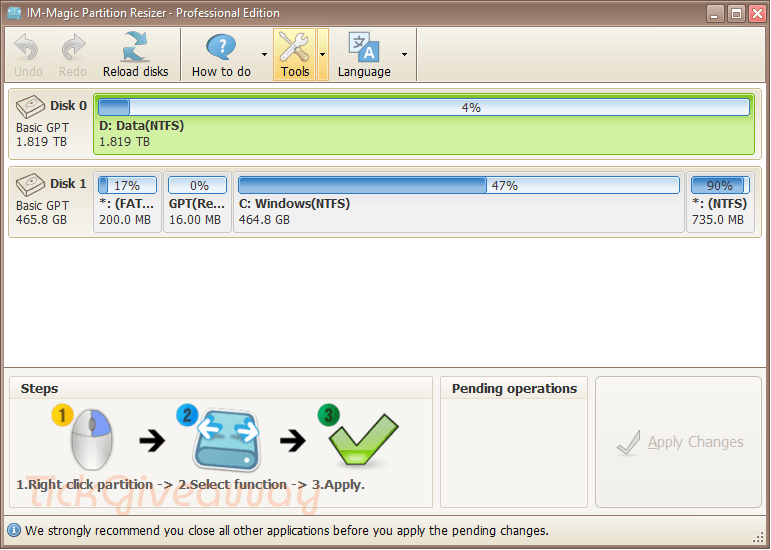Open the How to do help icon

[x=221, y=47]
